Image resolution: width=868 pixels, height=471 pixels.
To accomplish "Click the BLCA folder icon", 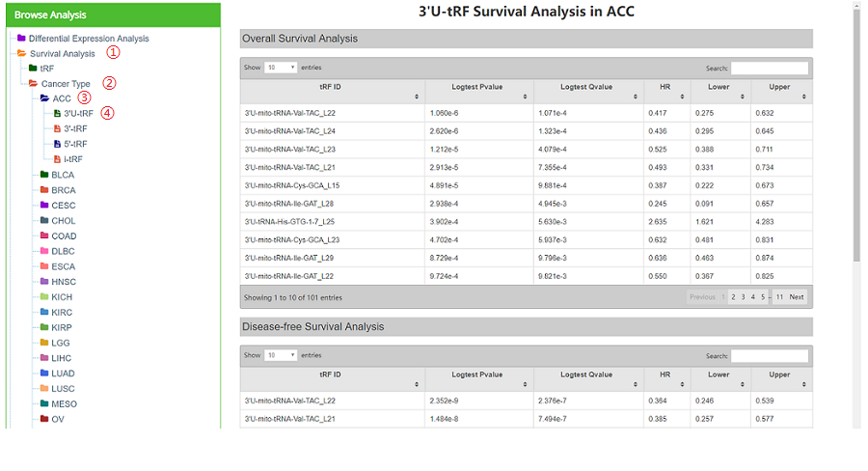I will [44, 175].
